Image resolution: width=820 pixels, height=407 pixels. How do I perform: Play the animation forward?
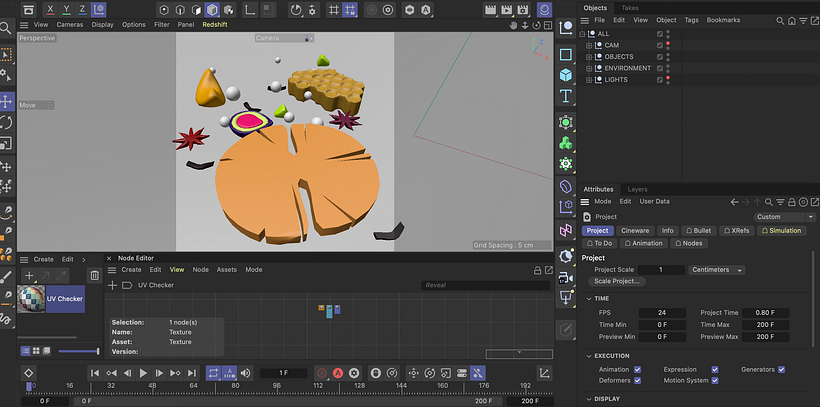click(x=143, y=373)
